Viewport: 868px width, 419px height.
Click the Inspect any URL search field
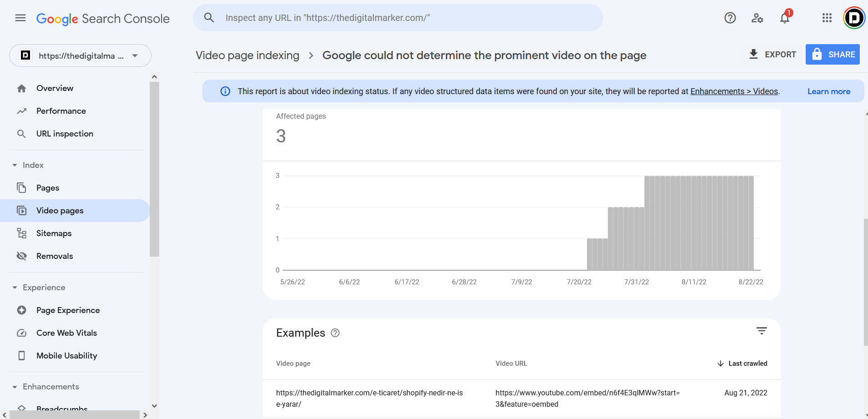point(398,18)
